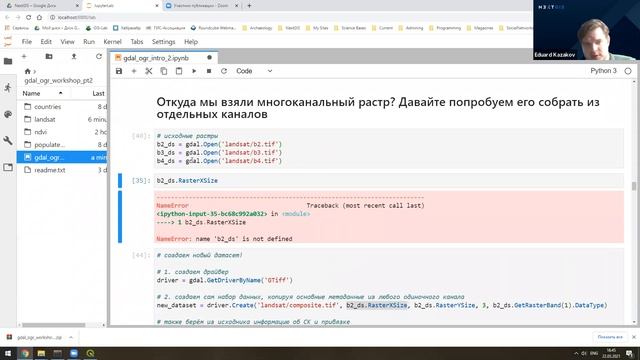The height and width of the screenshot is (360, 640).
Task: Click the code cell creating composite.tif dataset
Action: pyautogui.click(x=389, y=287)
